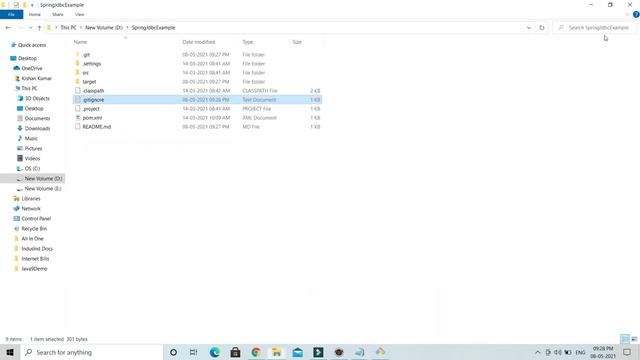Click This PC in the address path
Screen dimensions: 640x360
tap(68, 28)
